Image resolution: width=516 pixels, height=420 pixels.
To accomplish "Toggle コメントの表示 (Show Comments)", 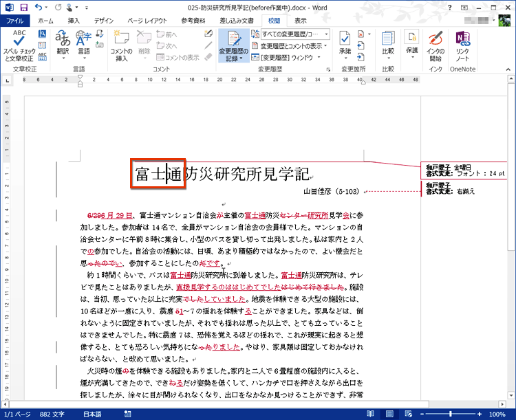I will pos(178,57).
